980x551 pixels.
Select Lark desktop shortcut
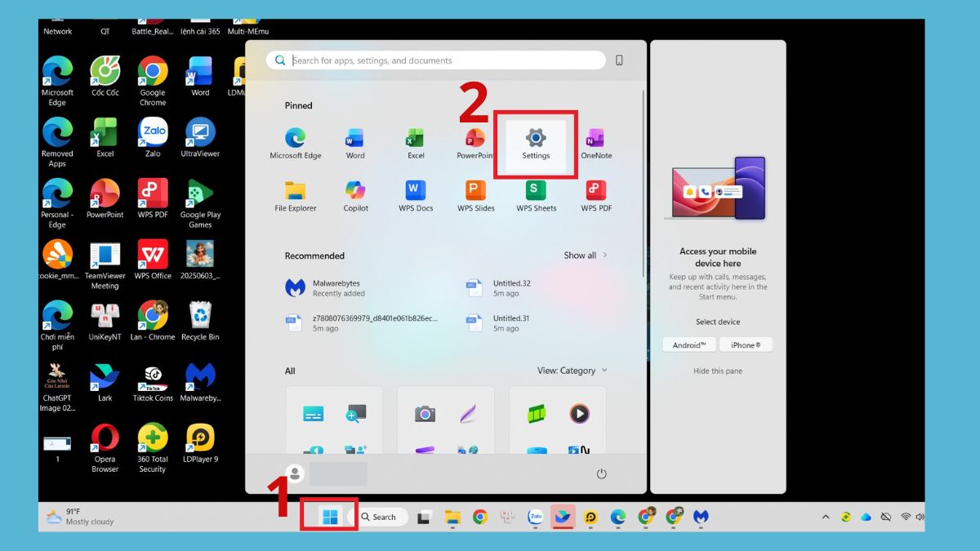pos(105,383)
